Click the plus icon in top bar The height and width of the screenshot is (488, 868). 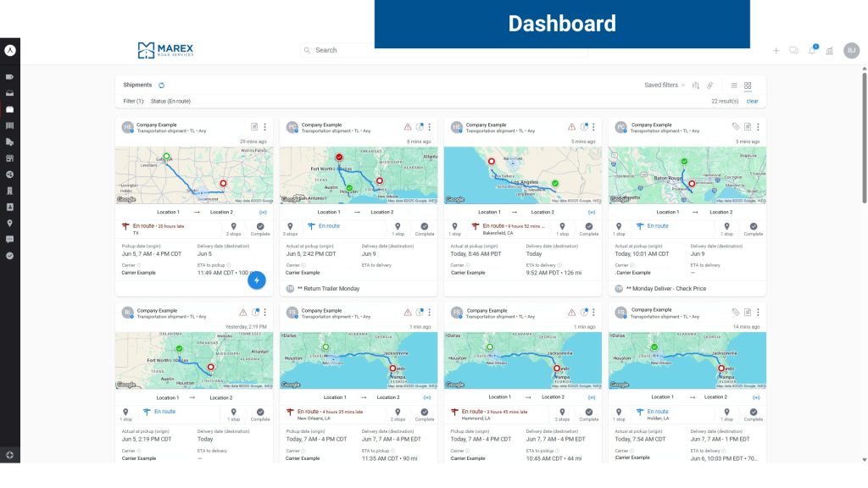(776, 51)
